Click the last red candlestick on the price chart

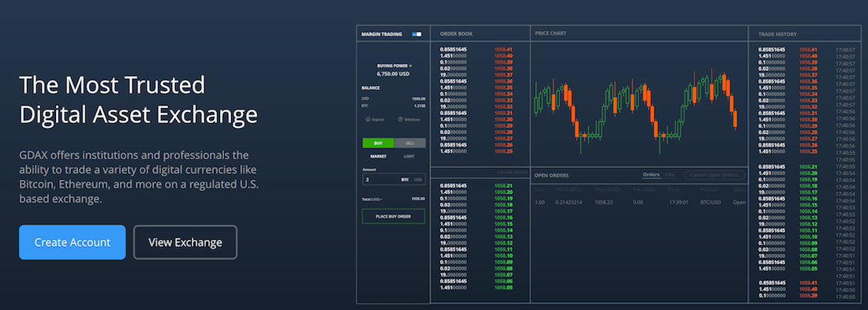[x=735, y=119]
